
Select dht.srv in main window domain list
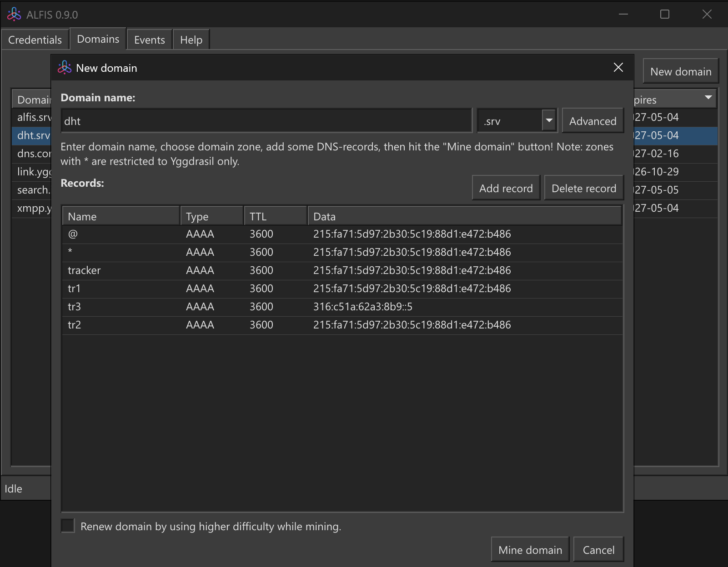pos(32,135)
